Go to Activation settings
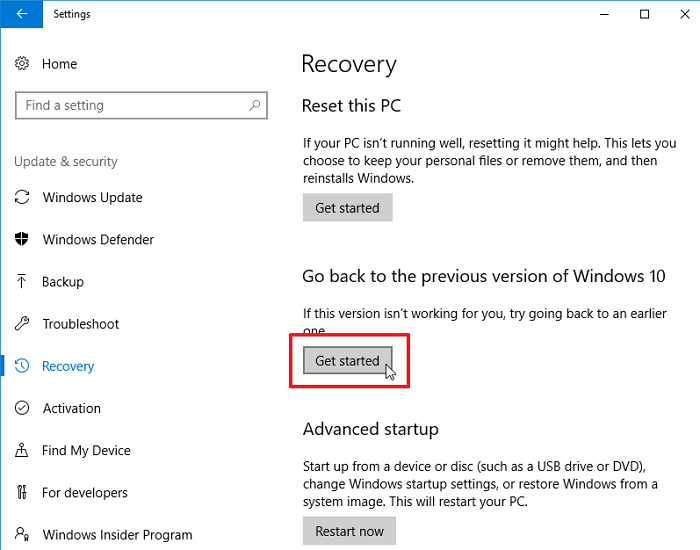Image resolution: width=700 pixels, height=550 pixels. (x=72, y=408)
